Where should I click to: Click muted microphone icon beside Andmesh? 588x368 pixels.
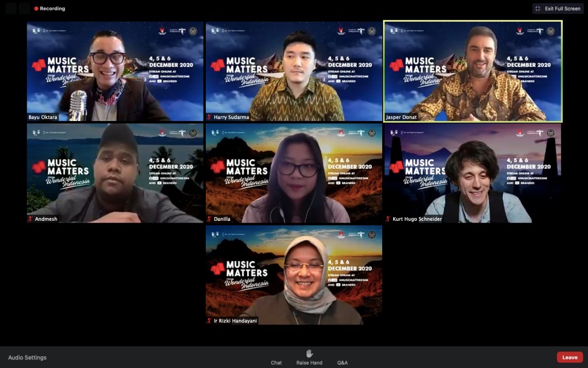[31, 219]
